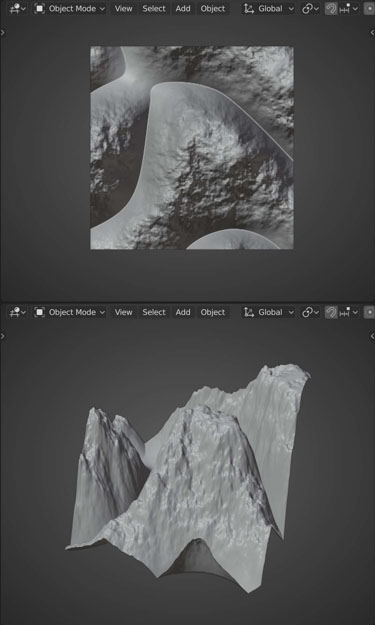Toggle proportional editing in bottom viewport
375x625 pixels.
pos(369,312)
